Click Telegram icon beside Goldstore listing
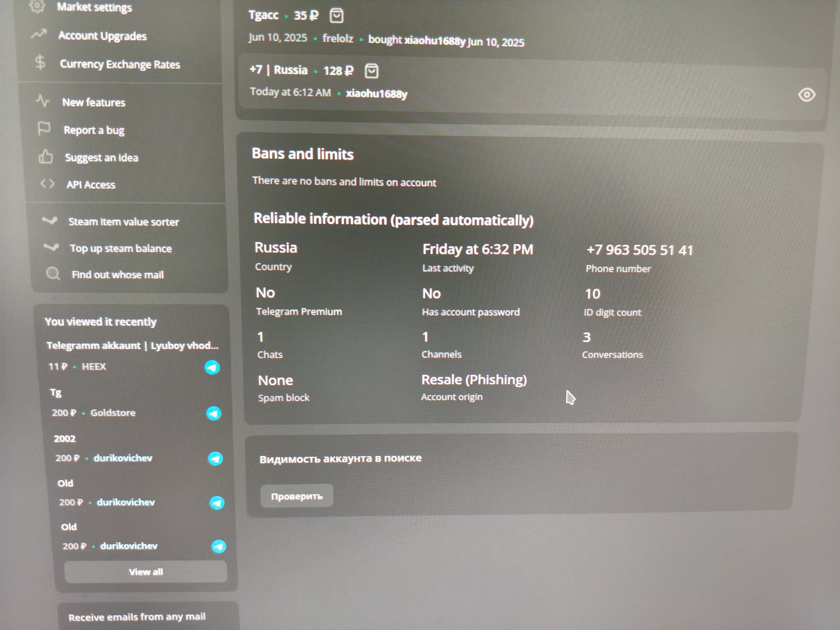Viewport: 840px width, 630px height. click(x=214, y=414)
